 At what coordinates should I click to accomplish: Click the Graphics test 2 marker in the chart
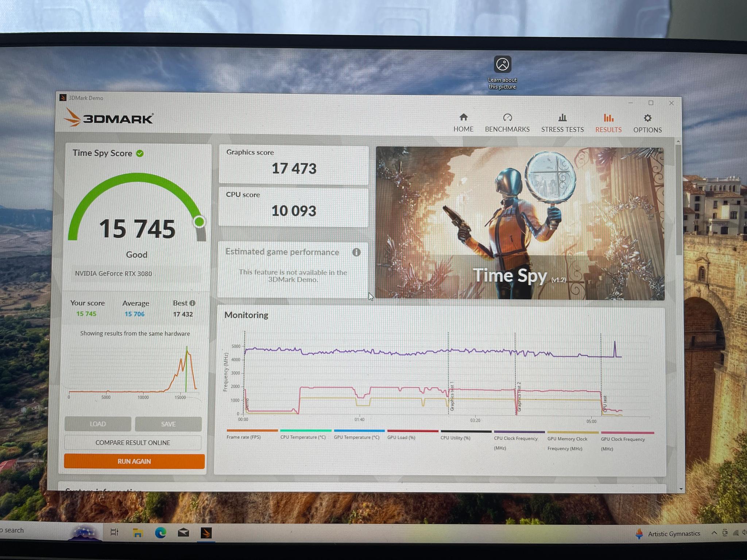click(x=519, y=397)
